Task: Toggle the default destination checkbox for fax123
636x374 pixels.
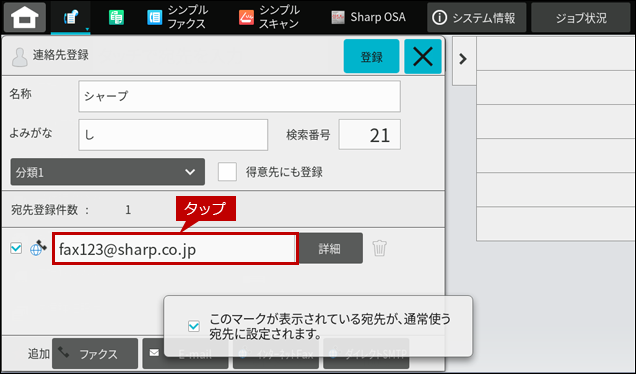Action: (16, 248)
